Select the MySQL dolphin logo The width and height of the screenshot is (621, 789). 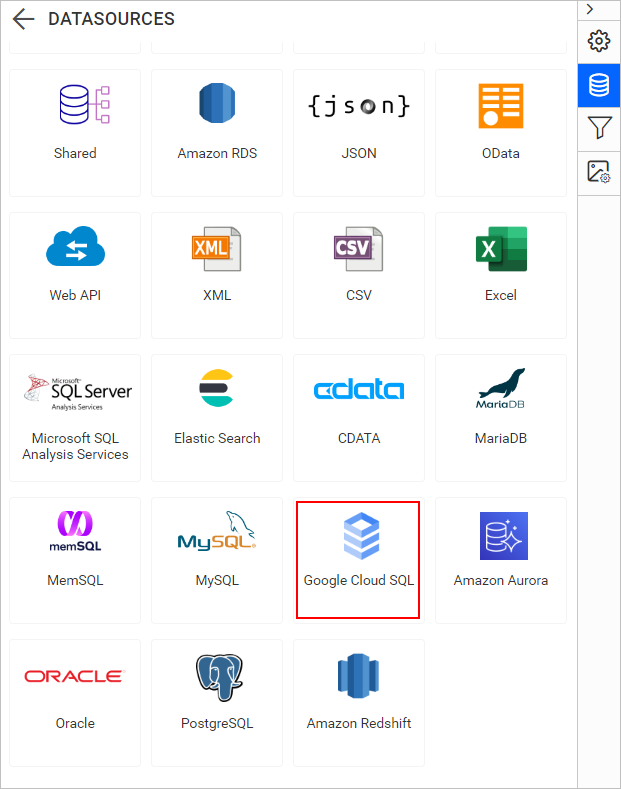[x=217, y=531]
